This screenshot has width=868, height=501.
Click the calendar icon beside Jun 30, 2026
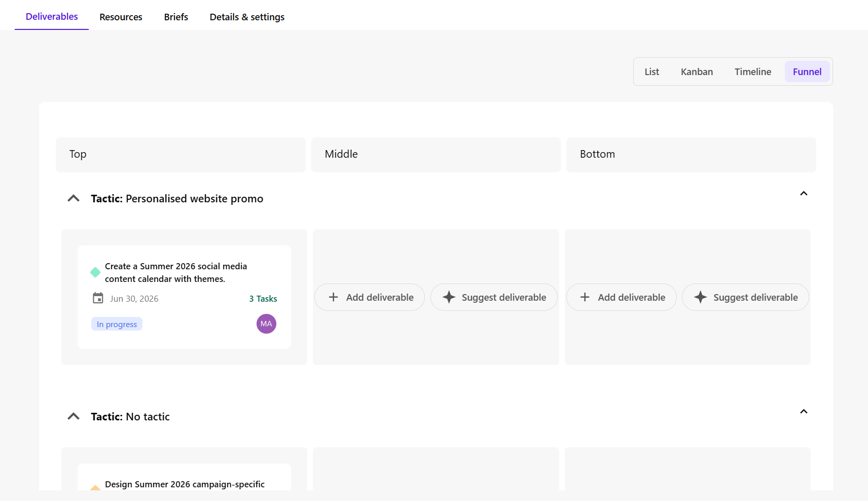pyautogui.click(x=98, y=298)
